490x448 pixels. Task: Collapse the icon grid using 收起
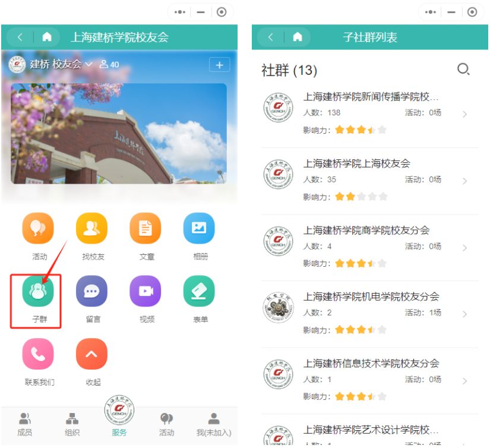(x=91, y=354)
